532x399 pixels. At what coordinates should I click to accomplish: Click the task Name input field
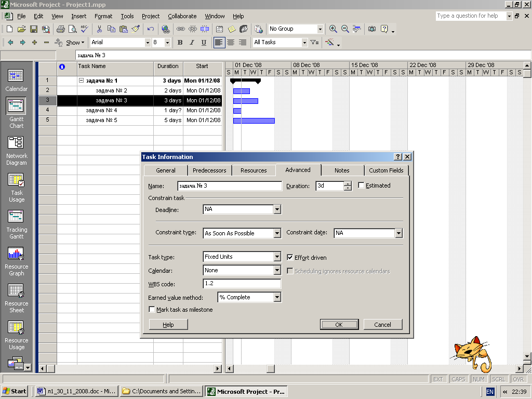[229, 185]
